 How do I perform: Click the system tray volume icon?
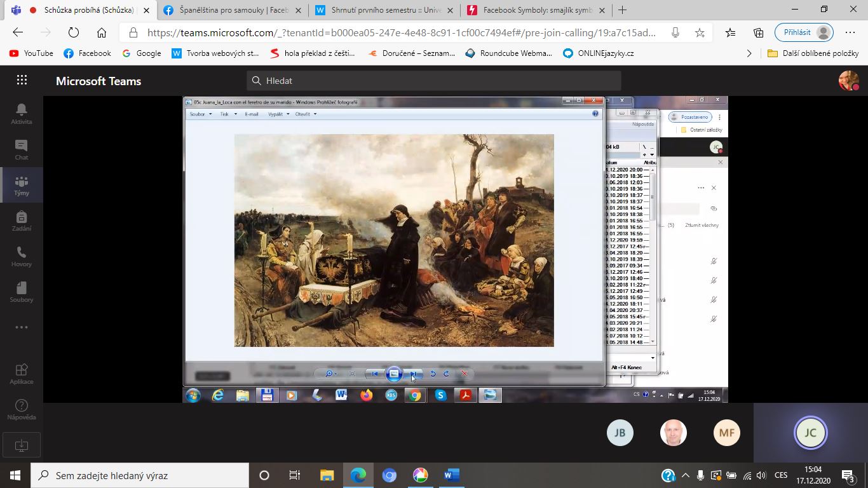761,475
